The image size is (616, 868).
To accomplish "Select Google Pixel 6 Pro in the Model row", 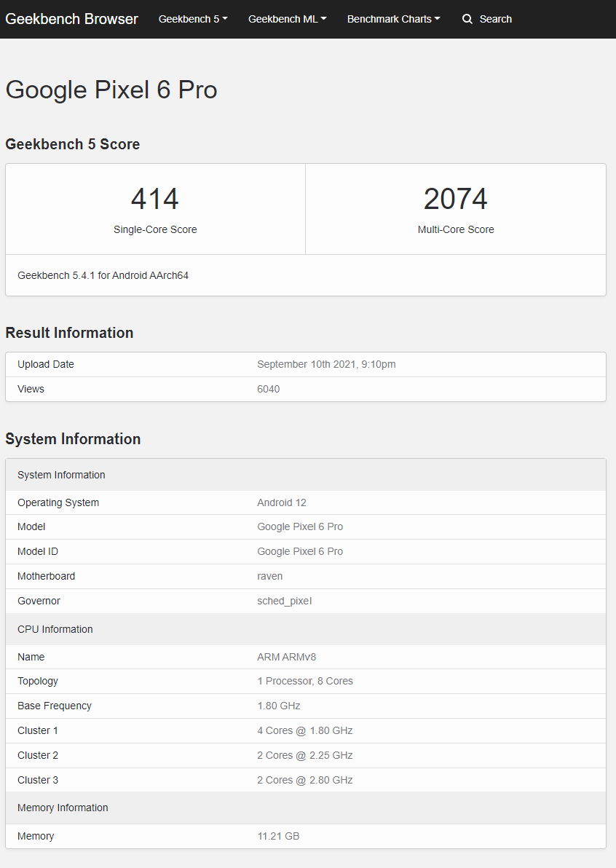I will (x=300, y=527).
